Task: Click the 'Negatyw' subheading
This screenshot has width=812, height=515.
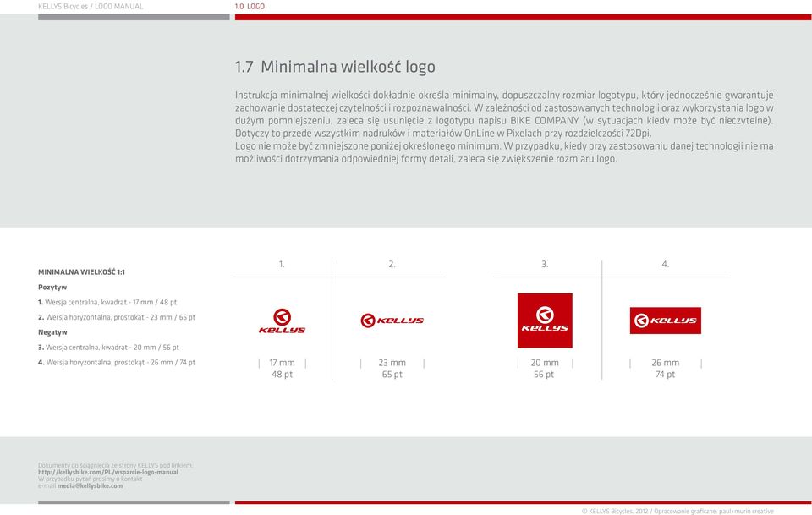Action: (52, 332)
